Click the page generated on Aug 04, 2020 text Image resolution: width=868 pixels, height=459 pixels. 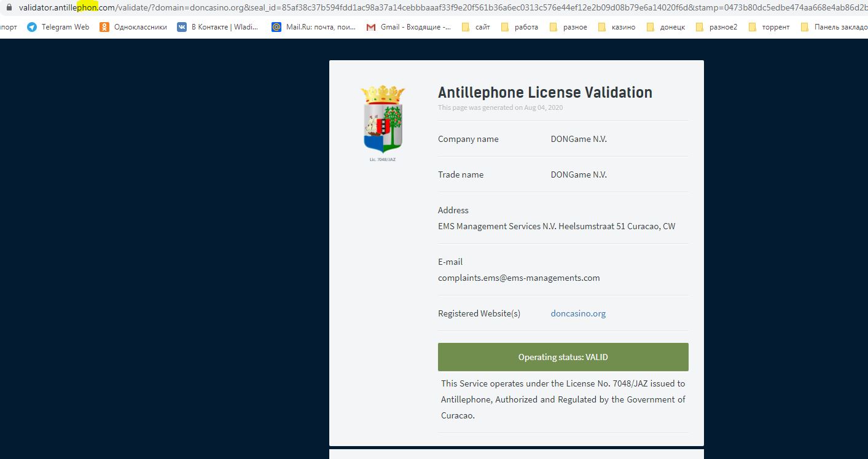[500, 108]
